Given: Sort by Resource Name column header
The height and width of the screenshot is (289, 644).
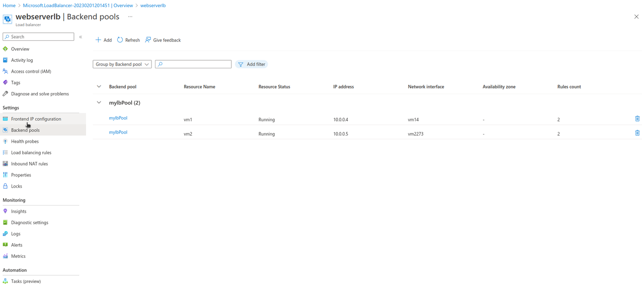Looking at the screenshot, I should (199, 86).
